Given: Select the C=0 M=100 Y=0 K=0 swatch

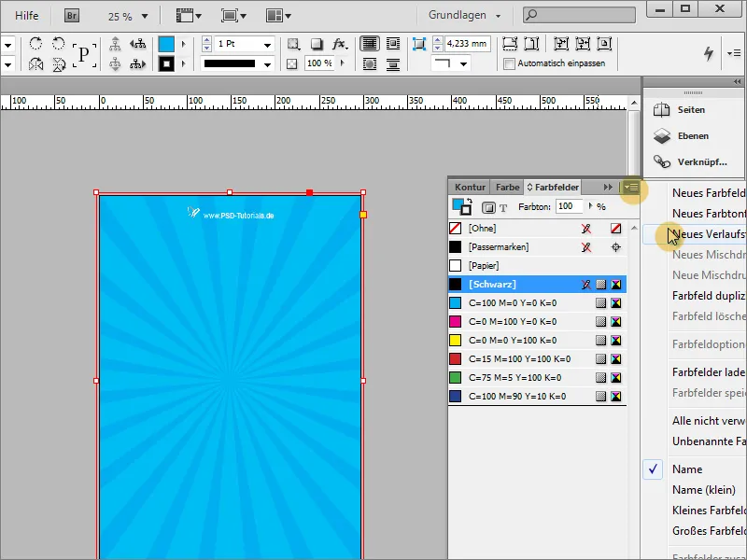Looking at the screenshot, I should (537, 322).
